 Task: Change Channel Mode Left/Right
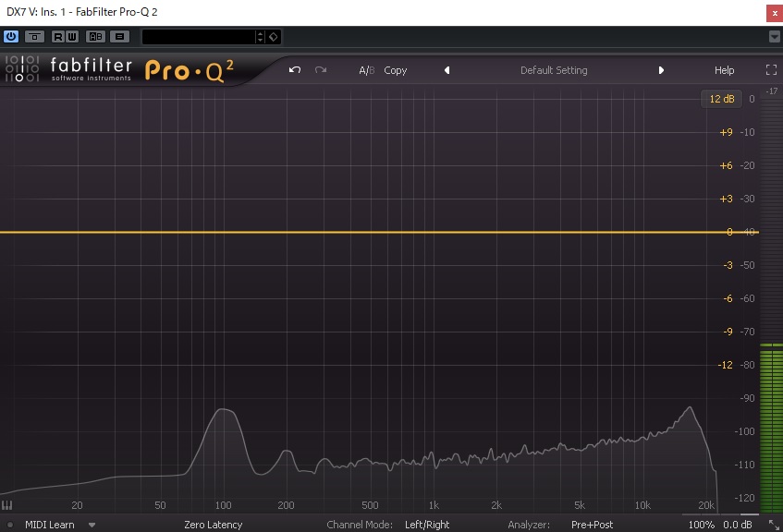pos(427,525)
